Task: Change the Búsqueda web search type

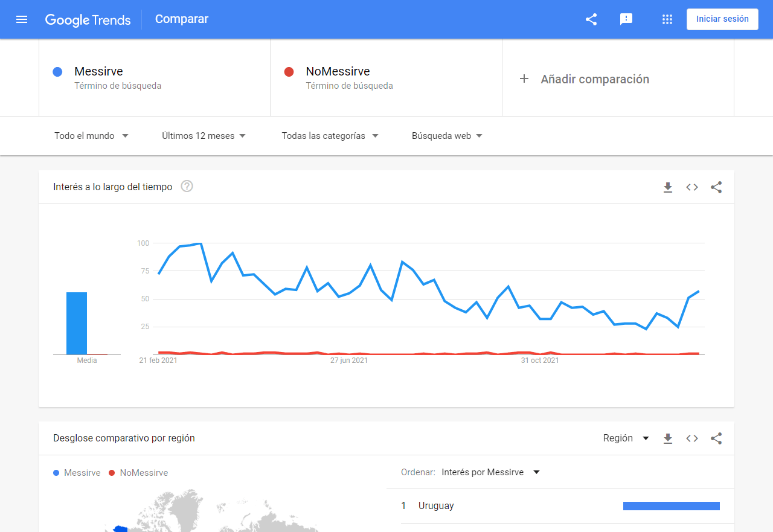Action: pos(447,135)
